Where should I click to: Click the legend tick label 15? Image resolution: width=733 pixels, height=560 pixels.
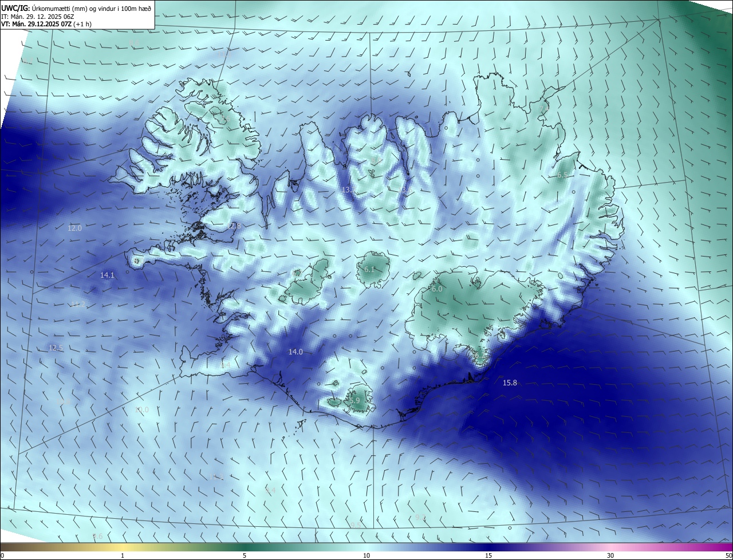click(488, 555)
